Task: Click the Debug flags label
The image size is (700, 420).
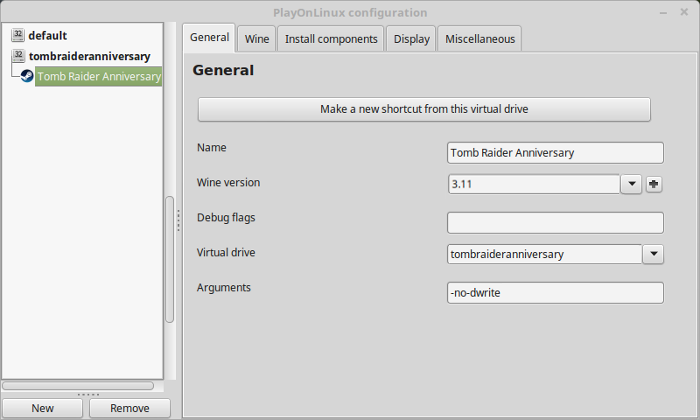Action: pos(226,218)
